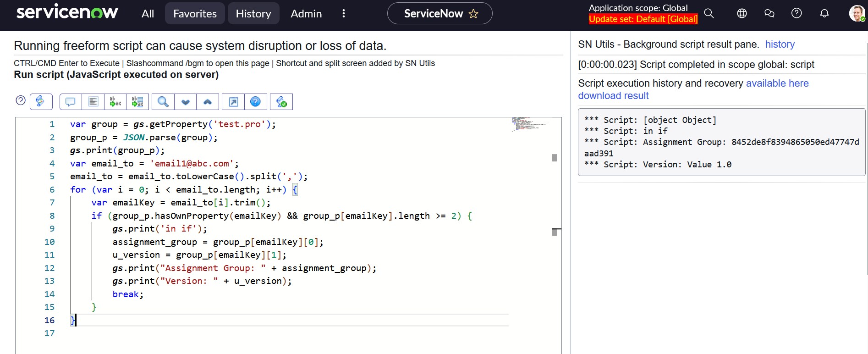This screenshot has height=354, width=868.
Task: Jump to previous match with up chevron
Action: click(208, 102)
